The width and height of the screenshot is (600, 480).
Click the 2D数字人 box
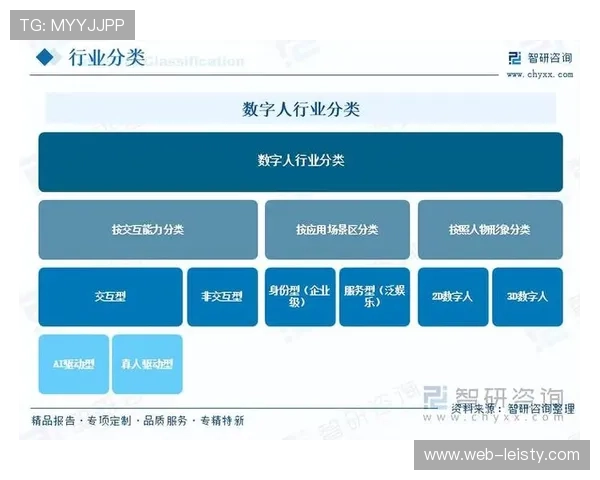453,297
